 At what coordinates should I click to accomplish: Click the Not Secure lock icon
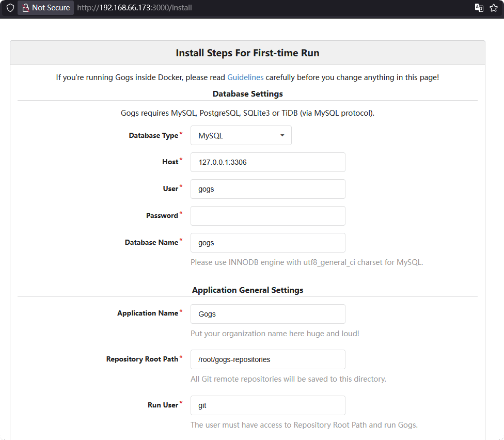point(25,8)
